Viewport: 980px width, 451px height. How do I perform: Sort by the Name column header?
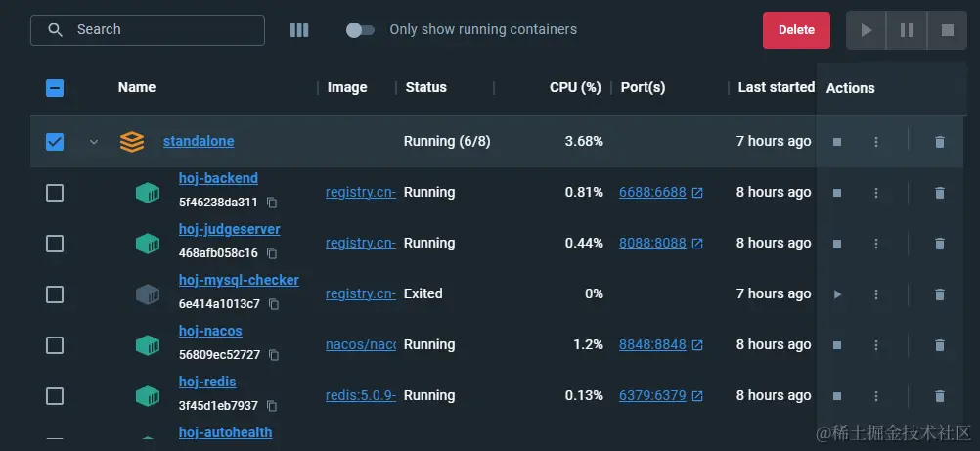click(x=137, y=87)
